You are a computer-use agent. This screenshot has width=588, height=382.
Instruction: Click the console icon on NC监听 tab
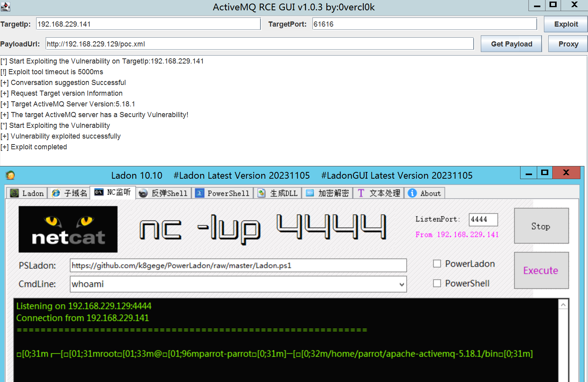(x=99, y=192)
